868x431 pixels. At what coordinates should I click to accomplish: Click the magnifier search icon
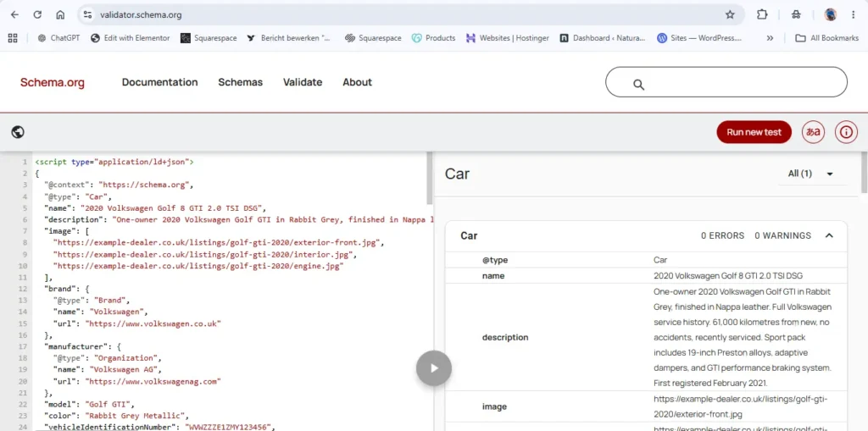coord(638,85)
